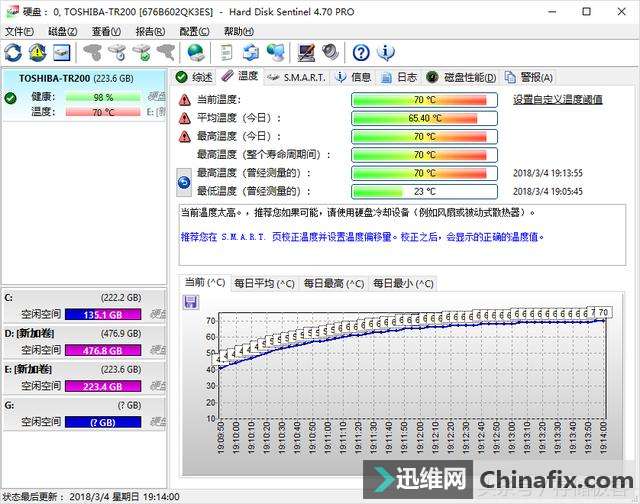Select the 温度 temperature tab
The width and height of the screenshot is (640, 504).
tap(240, 76)
